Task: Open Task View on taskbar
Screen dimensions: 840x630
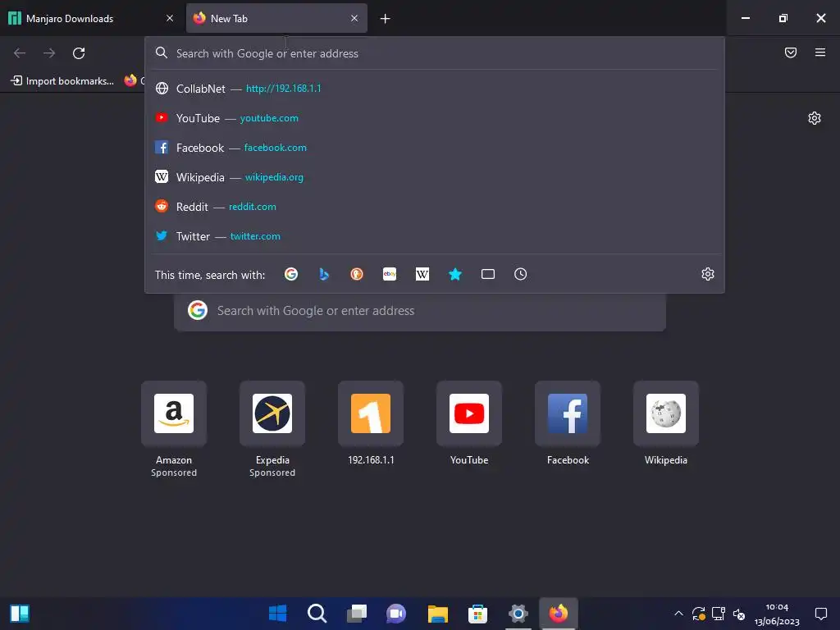Action: [x=357, y=614]
